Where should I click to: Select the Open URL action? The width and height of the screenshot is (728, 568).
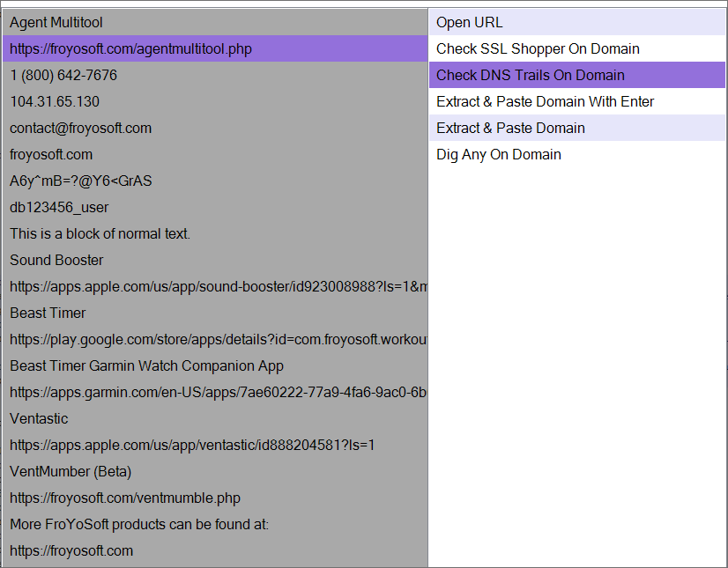tap(577, 22)
